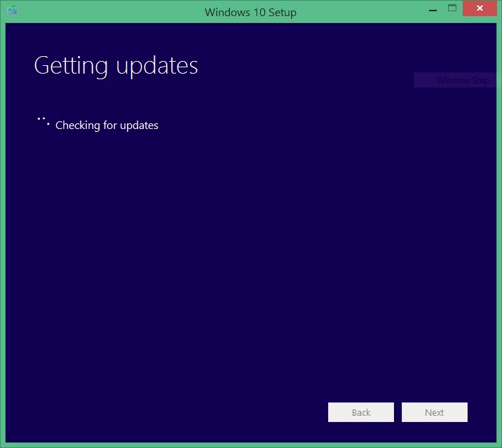Click the 'Windows 10 Setup' window title
This screenshot has height=448, width=502.
[x=250, y=12]
